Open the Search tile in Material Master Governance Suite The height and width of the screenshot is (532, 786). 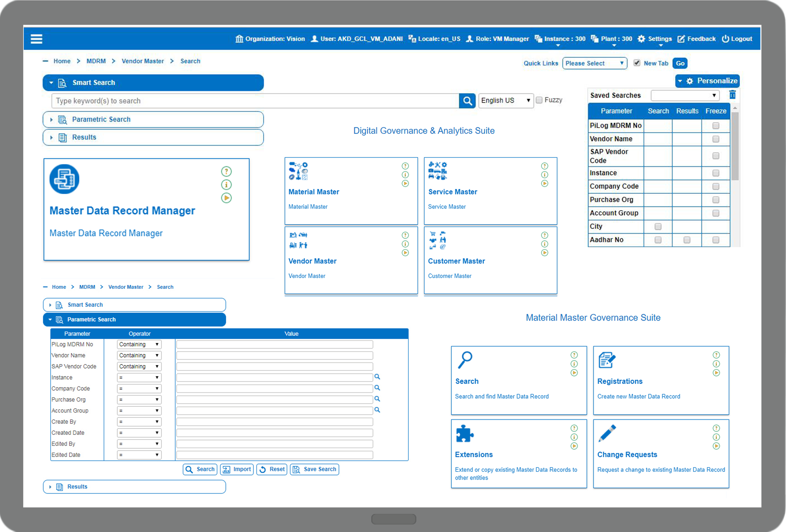(x=467, y=381)
